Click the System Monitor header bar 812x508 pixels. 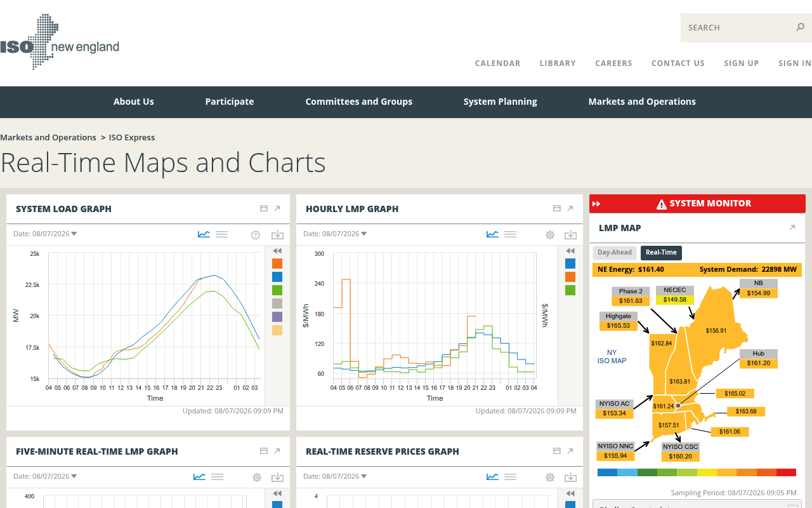point(697,204)
